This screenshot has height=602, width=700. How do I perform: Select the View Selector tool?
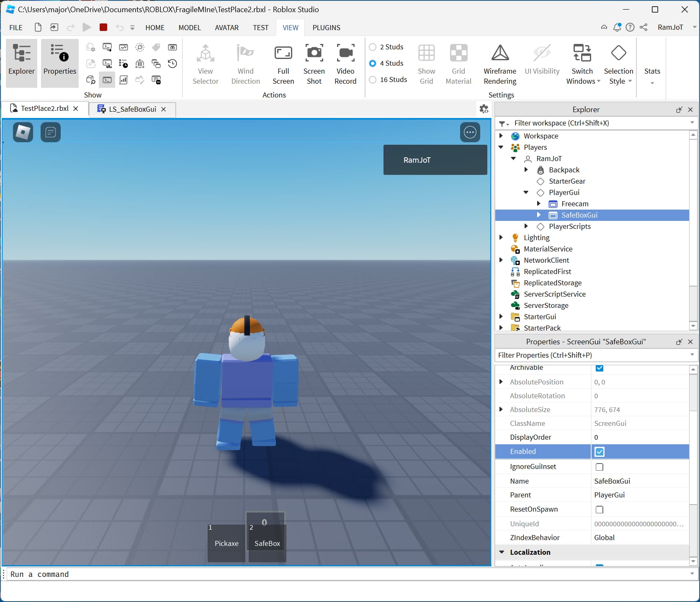205,63
